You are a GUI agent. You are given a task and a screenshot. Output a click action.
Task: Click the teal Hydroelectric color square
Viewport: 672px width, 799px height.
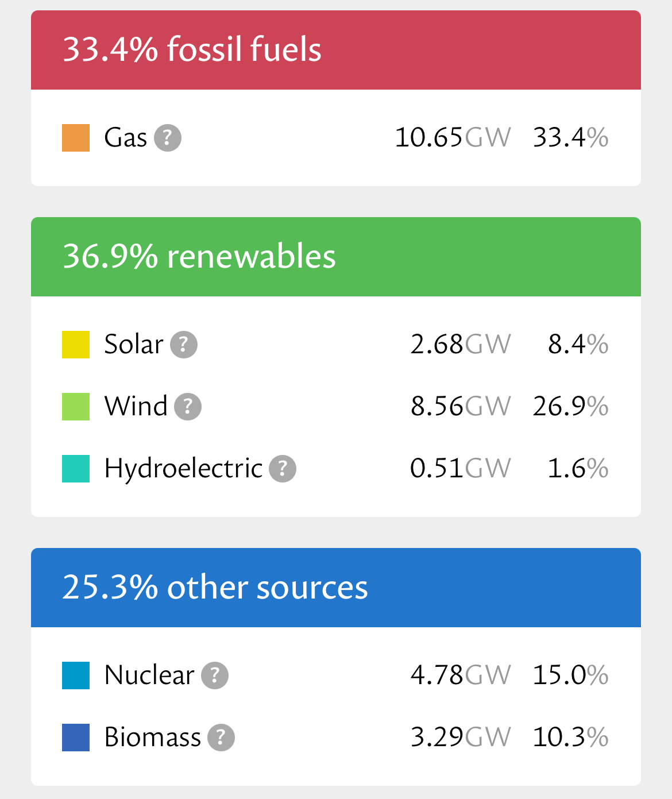pyautogui.click(x=76, y=469)
